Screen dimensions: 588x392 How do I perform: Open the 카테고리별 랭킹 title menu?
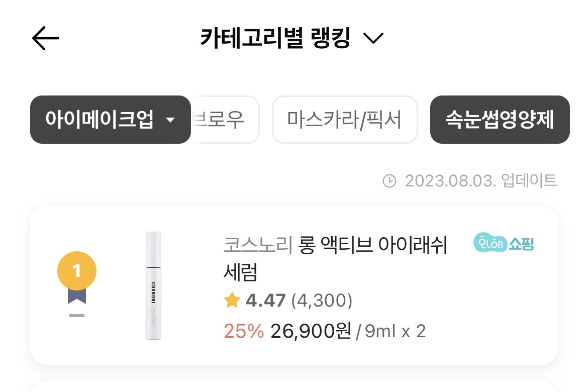275,38
